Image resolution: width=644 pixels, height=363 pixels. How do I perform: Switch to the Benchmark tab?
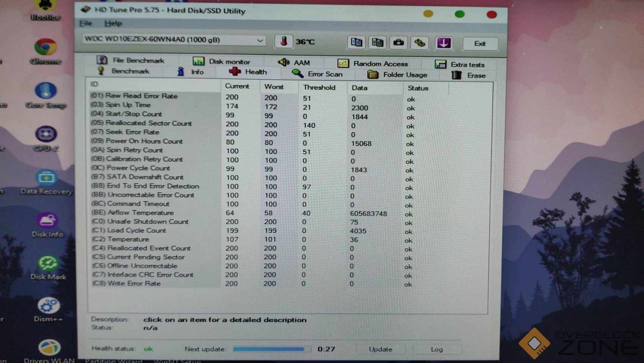pyautogui.click(x=123, y=71)
